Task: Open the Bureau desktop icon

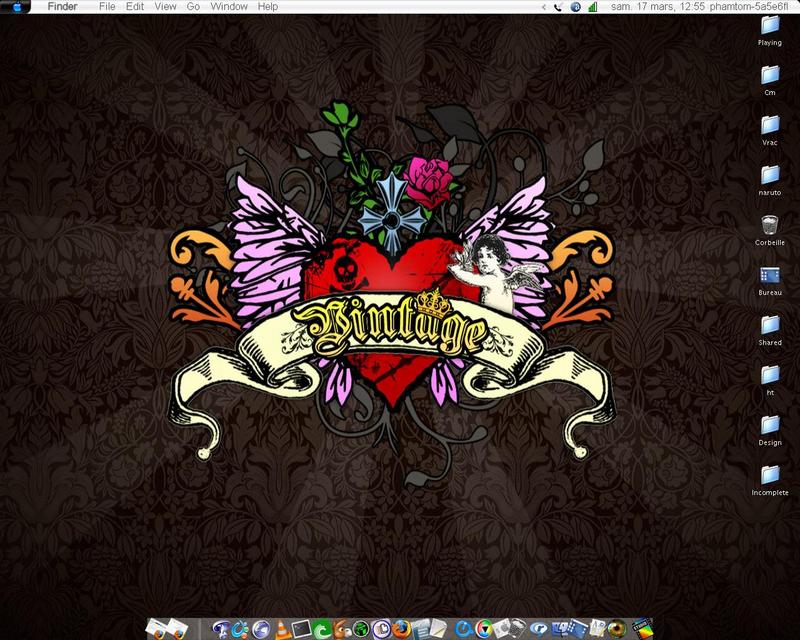Action: (x=769, y=275)
